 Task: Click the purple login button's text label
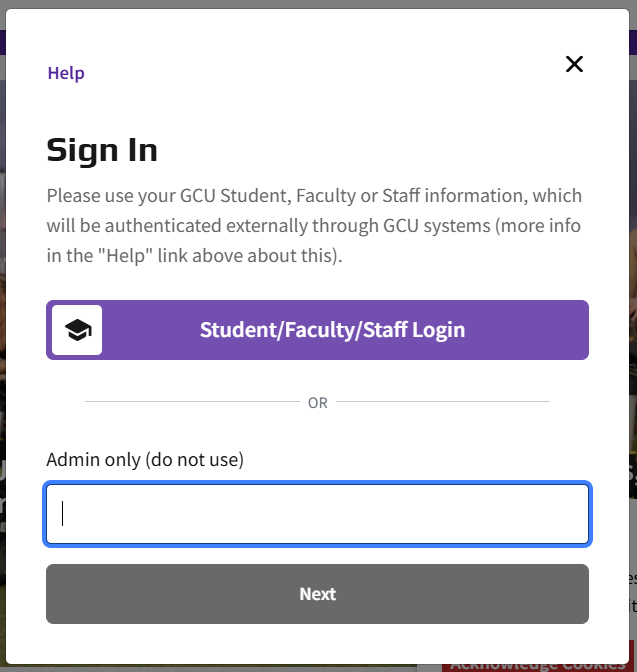tap(332, 330)
